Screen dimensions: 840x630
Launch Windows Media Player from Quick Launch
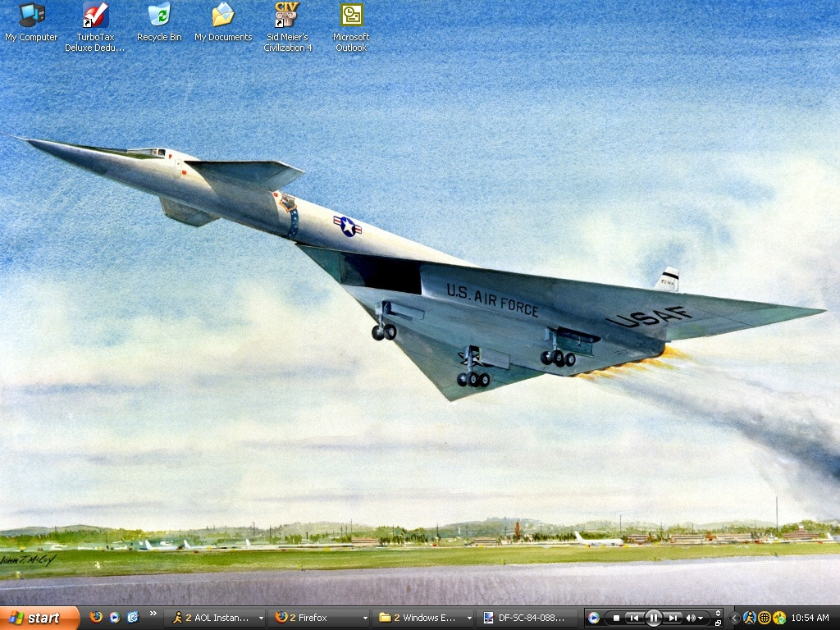pyautogui.click(x=114, y=617)
